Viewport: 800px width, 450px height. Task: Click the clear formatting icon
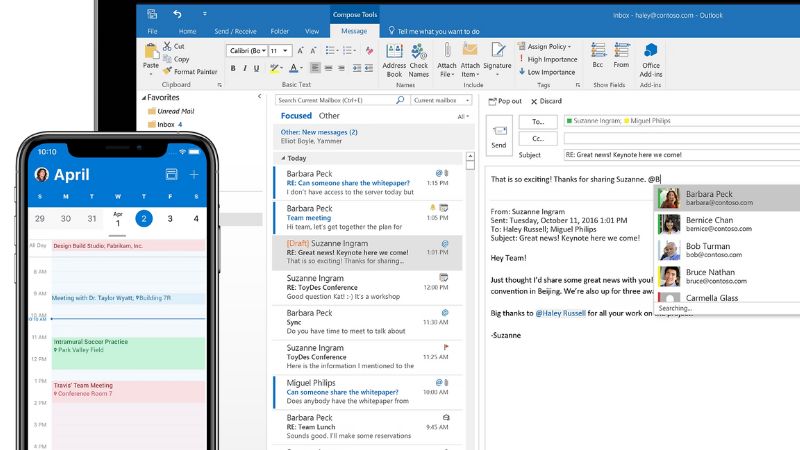[x=369, y=51]
